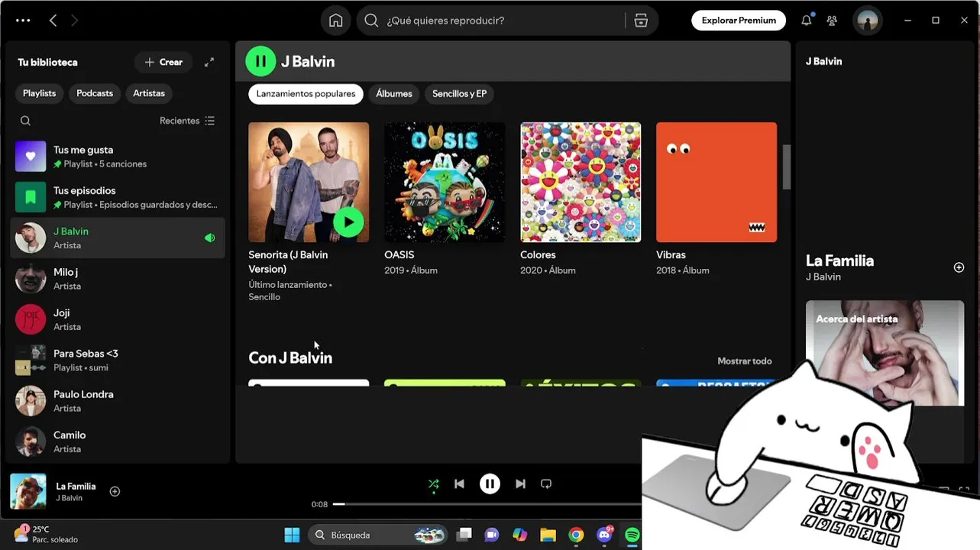The width and height of the screenshot is (980, 550).
Task: Open the Crear button
Action: tap(163, 62)
